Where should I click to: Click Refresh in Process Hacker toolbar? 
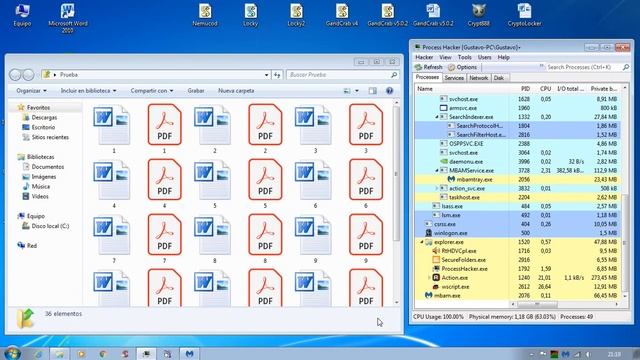pos(429,67)
